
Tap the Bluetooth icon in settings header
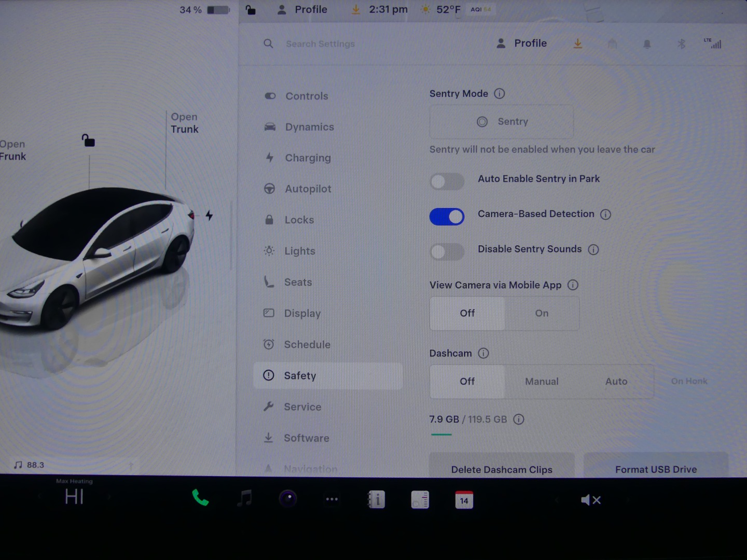(682, 44)
